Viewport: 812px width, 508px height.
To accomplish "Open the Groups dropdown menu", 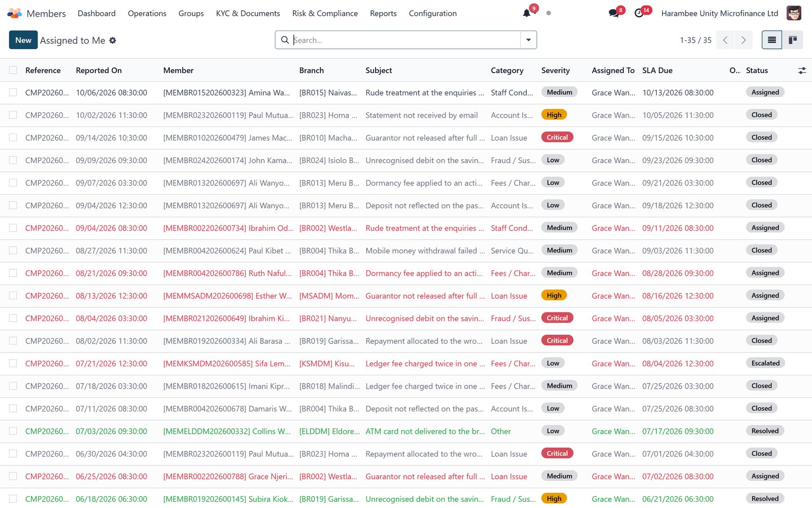I will pos(191,13).
